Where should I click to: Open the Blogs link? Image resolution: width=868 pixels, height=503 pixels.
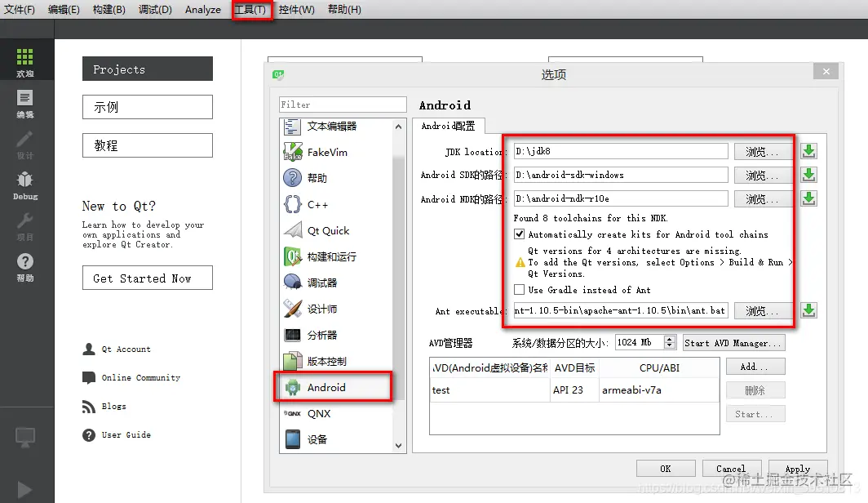point(114,407)
